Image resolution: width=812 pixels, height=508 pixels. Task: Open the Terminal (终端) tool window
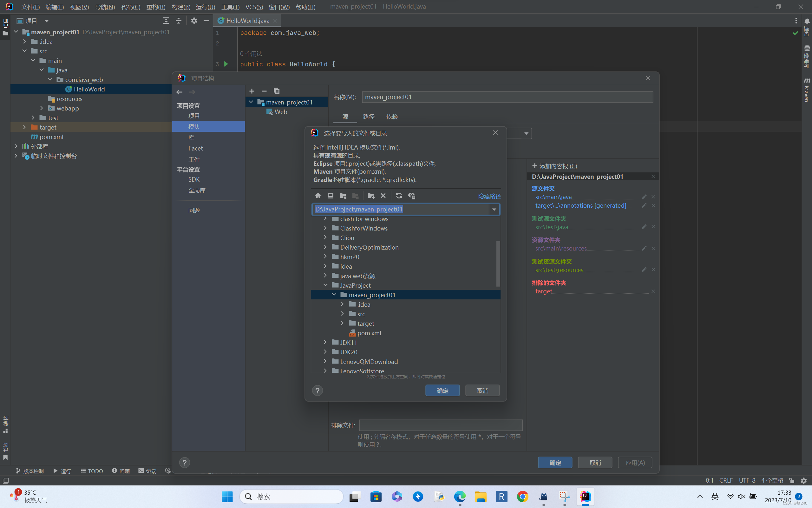click(x=147, y=471)
